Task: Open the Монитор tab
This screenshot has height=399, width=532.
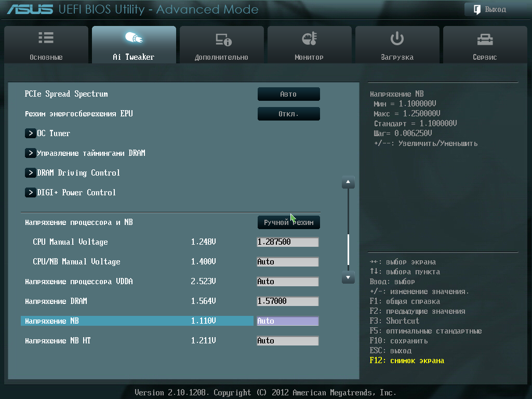Action: tap(309, 45)
